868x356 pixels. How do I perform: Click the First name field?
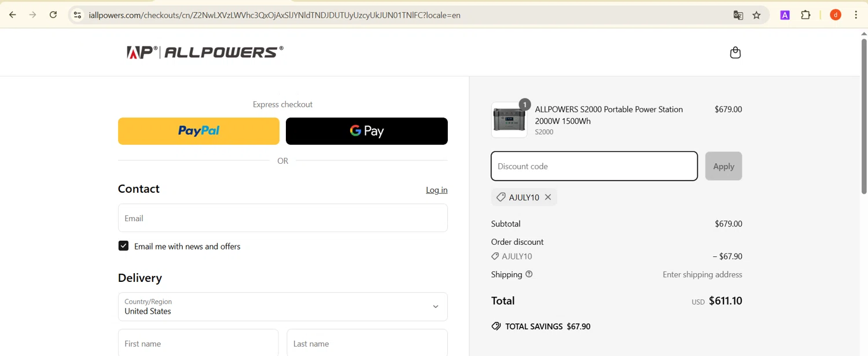click(198, 343)
